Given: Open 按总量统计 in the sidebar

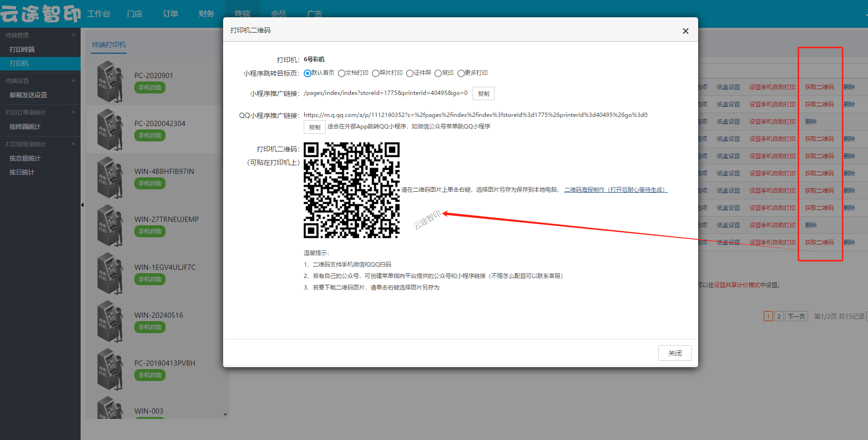Looking at the screenshot, I should pos(25,158).
